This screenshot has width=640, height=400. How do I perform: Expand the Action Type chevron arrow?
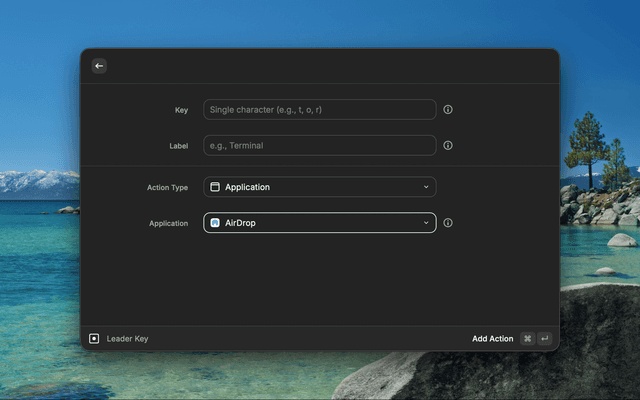[x=426, y=187]
